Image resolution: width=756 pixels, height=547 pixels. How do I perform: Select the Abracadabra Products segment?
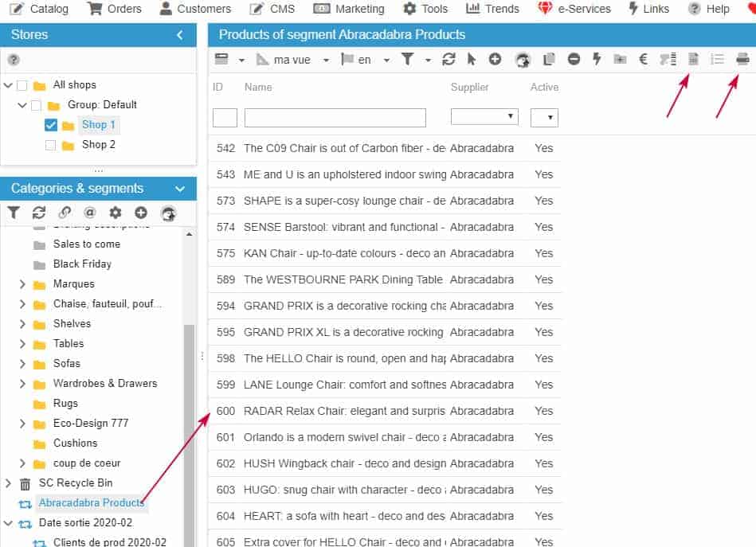(x=91, y=502)
